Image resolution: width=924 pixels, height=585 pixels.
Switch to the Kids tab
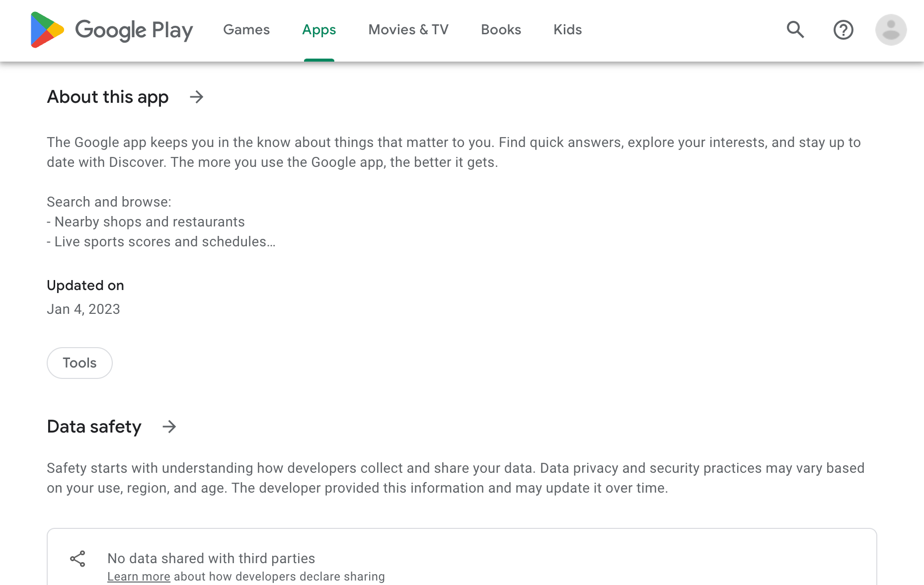click(567, 30)
